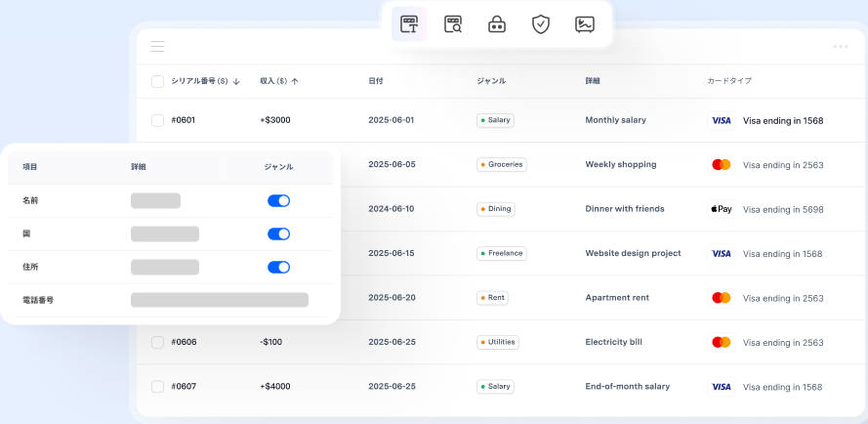Toggle the 国 switch
Image resolution: width=868 pixels, height=424 pixels.
(278, 233)
